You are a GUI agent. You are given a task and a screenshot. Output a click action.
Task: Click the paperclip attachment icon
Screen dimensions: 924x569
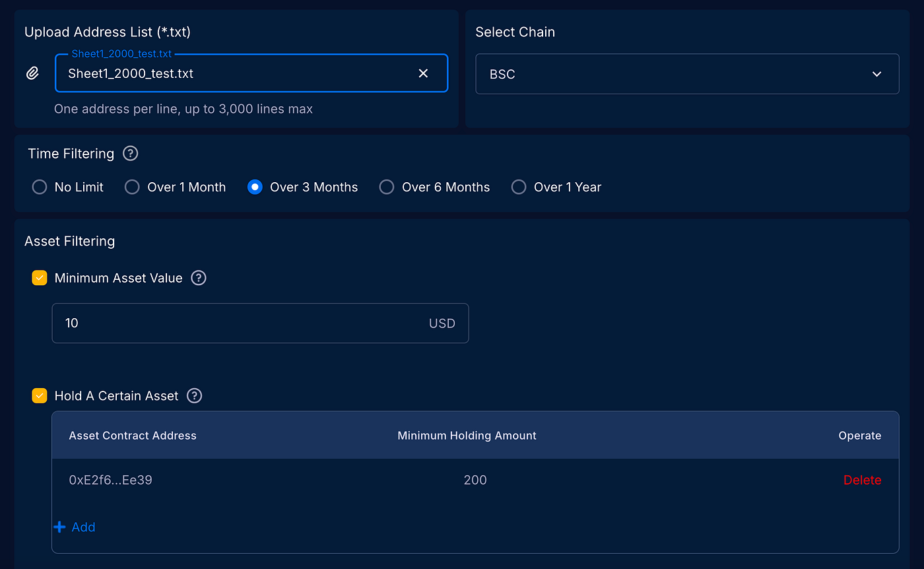(x=32, y=73)
